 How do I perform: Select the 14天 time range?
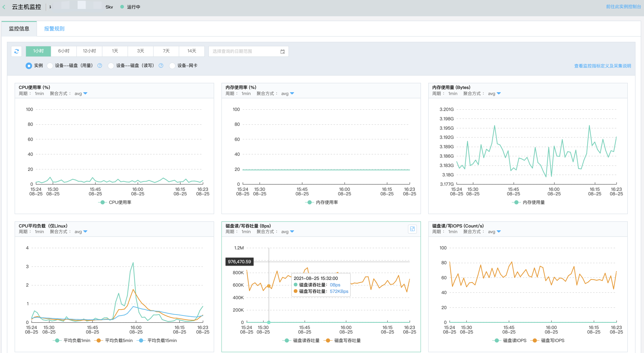(x=192, y=51)
